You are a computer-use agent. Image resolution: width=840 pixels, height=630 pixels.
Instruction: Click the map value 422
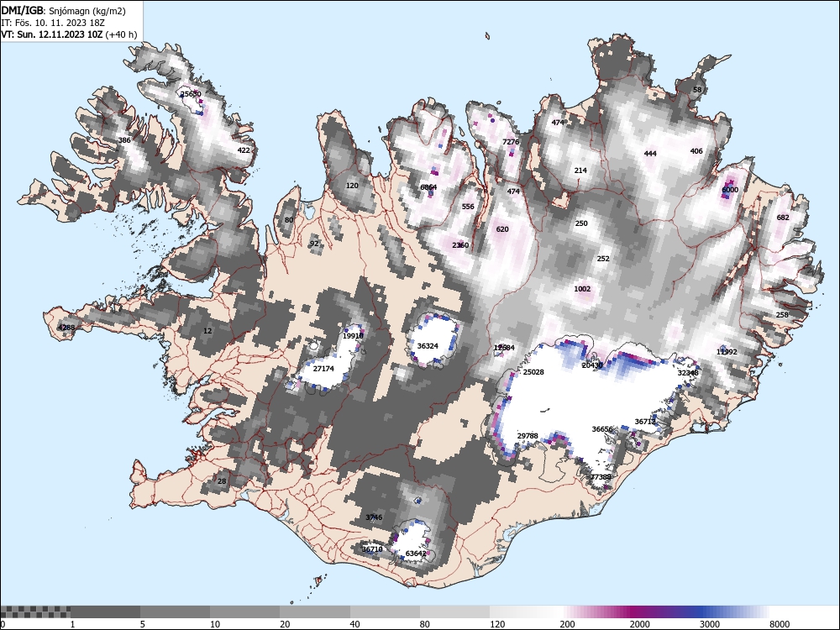click(244, 150)
